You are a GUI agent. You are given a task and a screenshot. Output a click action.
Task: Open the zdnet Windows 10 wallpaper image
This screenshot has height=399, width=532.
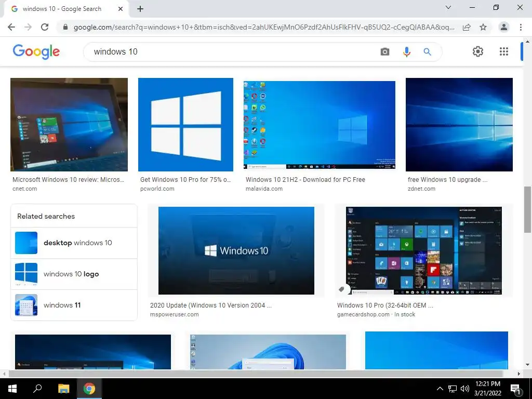[459, 125]
